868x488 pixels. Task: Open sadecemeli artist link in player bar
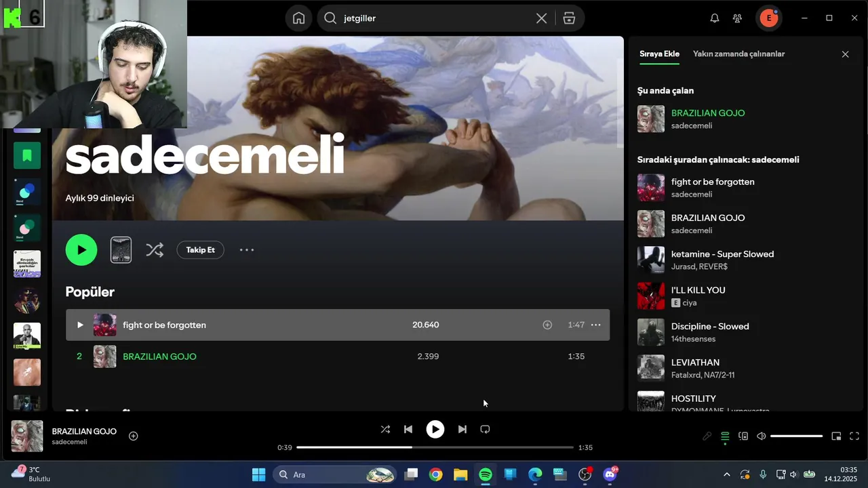(x=70, y=442)
